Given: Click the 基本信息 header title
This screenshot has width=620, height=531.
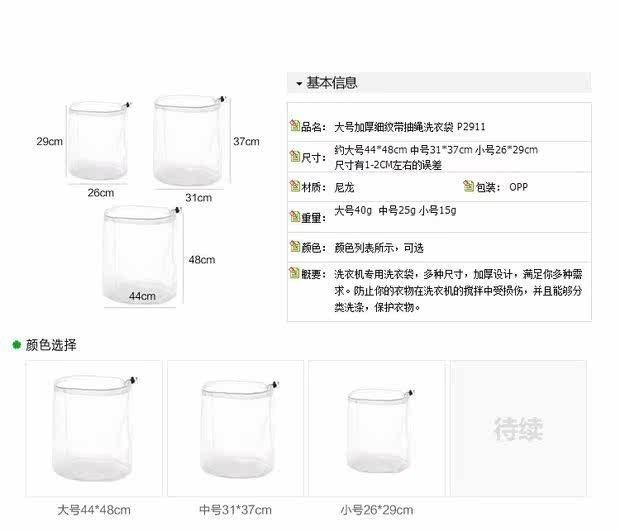Looking at the screenshot, I should [x=332, y=83].
